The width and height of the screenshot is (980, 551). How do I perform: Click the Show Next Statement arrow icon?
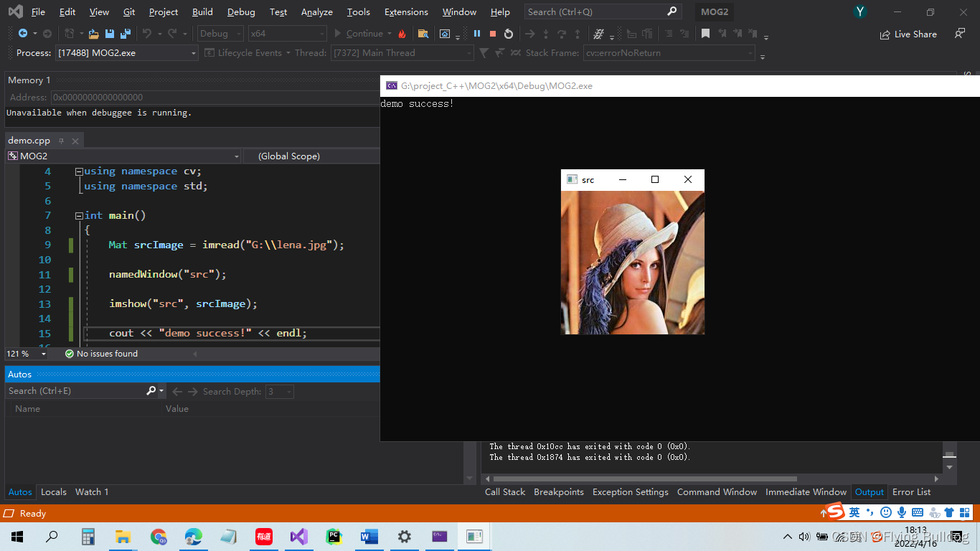[x=529, y=34]
